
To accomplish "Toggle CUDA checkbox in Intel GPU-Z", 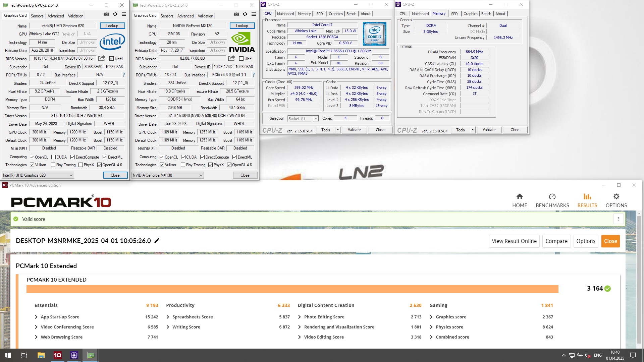I will pyautogui.click(x=53, y=157).
